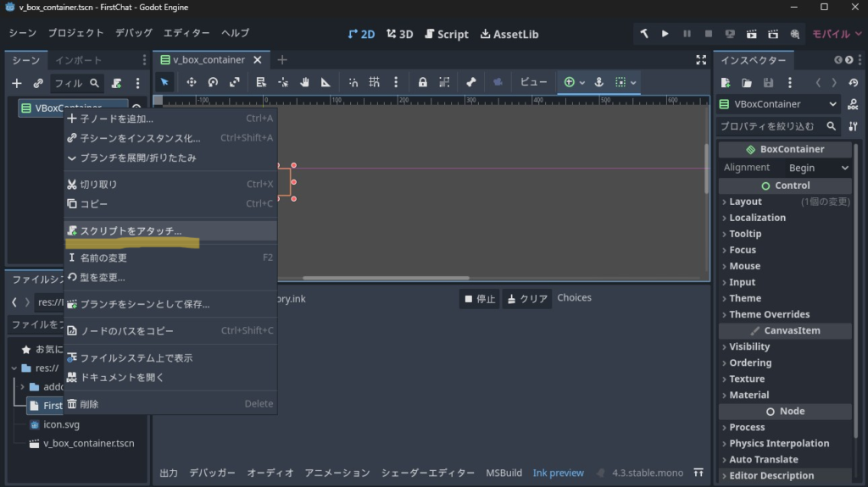This screenshot has width=868, height=487.
Task: Add a new node with plus icon
Action: click(17, 83)
